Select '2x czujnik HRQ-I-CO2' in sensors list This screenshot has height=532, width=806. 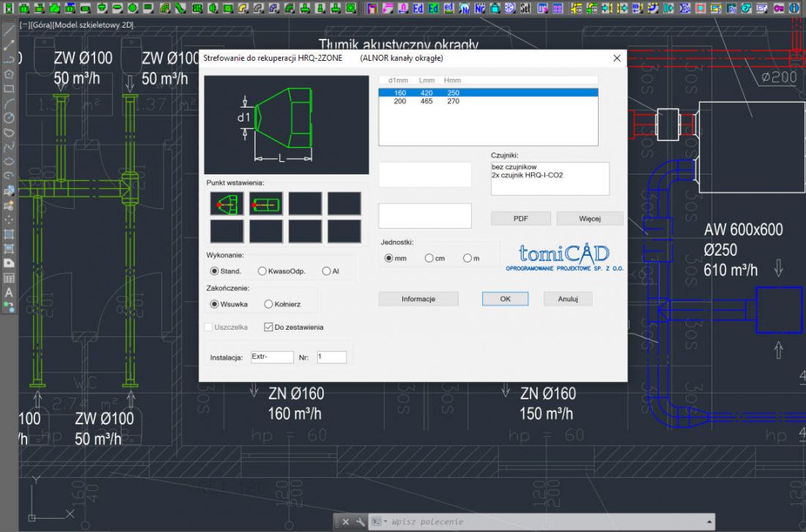point(528,175)
